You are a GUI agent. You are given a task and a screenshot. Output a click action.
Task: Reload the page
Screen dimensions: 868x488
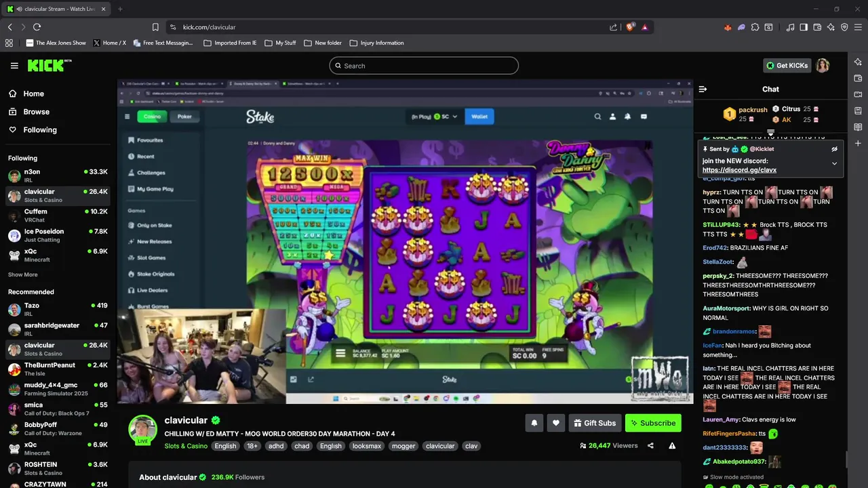click(37, 27)
